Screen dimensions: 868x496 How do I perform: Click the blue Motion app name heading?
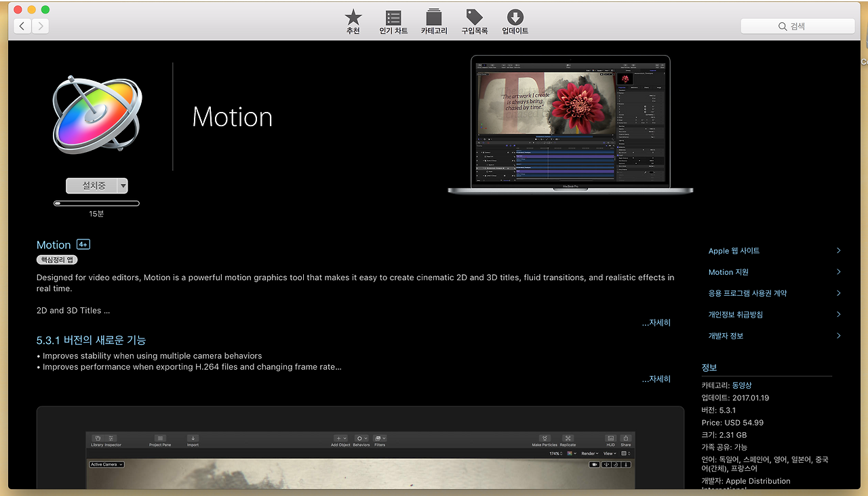[x=54, y=245]
